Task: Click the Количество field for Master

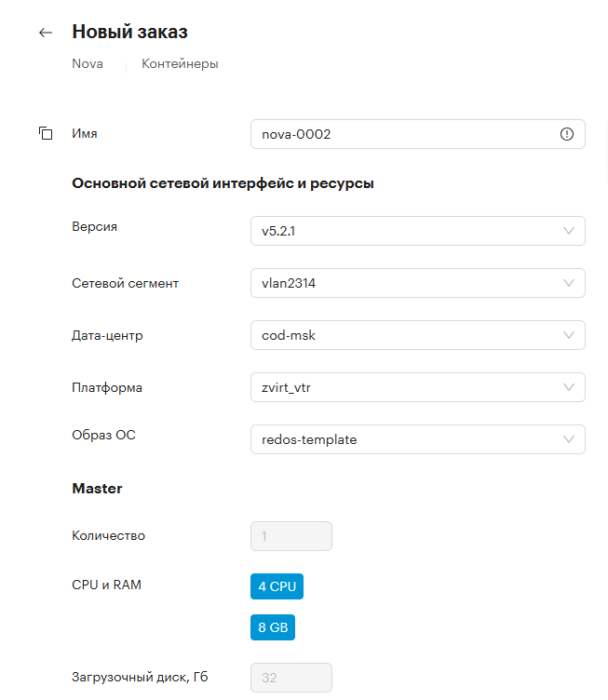Action: click(291, 536)
